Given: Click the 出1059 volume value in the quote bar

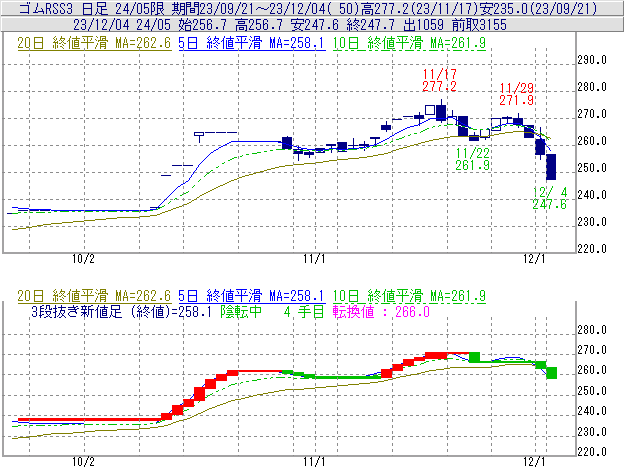Looking at the screenshot, I should click(x=423, y=25).
